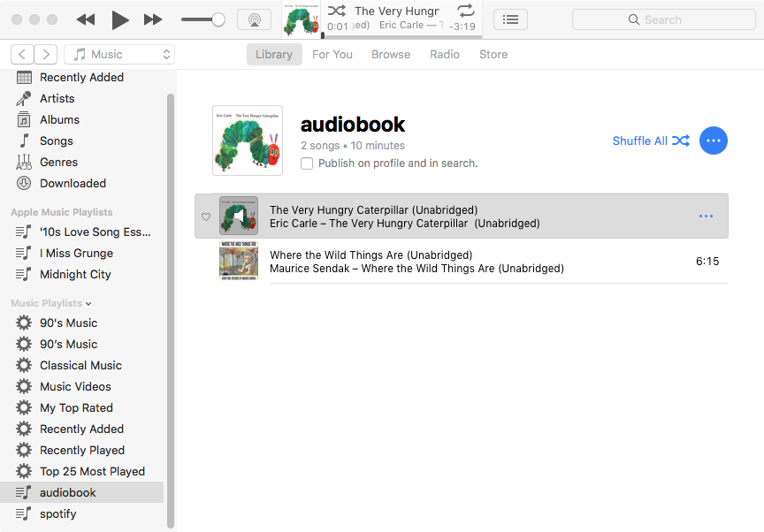The height and width of the screenshot is (532, 764).
Task: Open the AirPlay output menu
Action: click(254, 19)
